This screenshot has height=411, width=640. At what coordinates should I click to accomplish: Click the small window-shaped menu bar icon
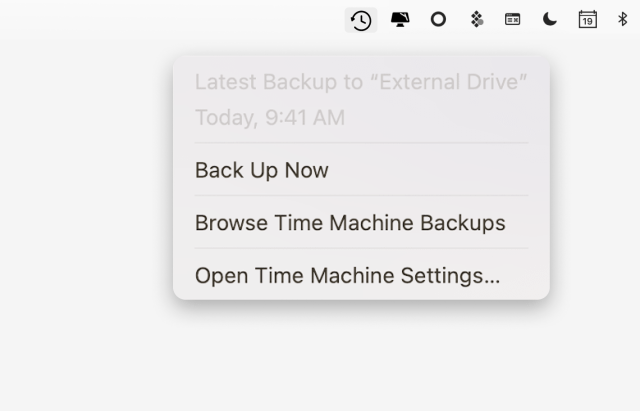pos(512,19)
